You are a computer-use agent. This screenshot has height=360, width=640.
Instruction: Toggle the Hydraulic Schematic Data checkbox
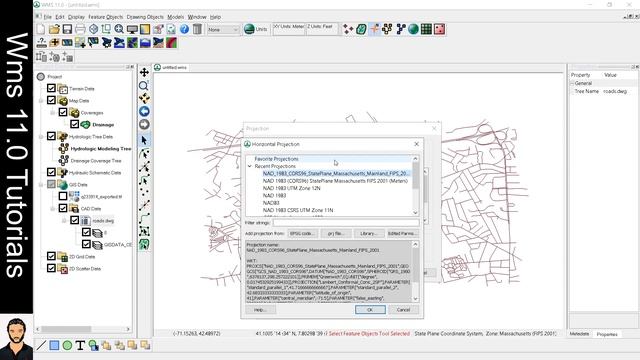[51, 172]
